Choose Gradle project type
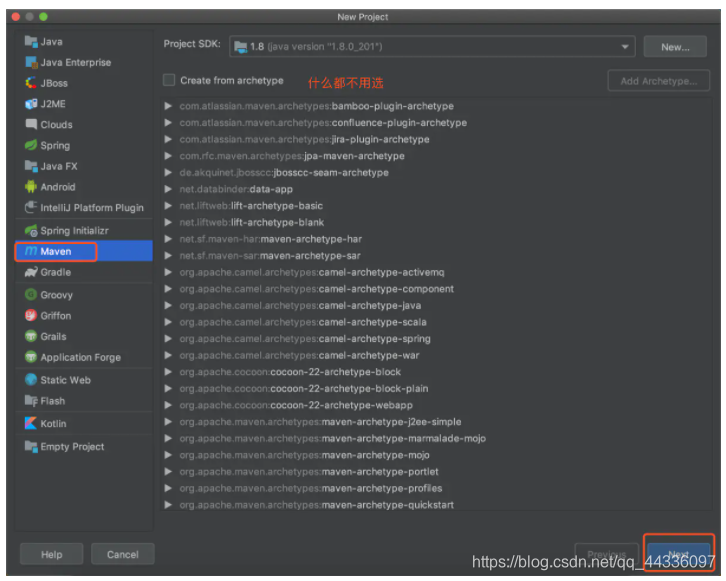This screenshot has width=726, height=581. pos(84,272)
